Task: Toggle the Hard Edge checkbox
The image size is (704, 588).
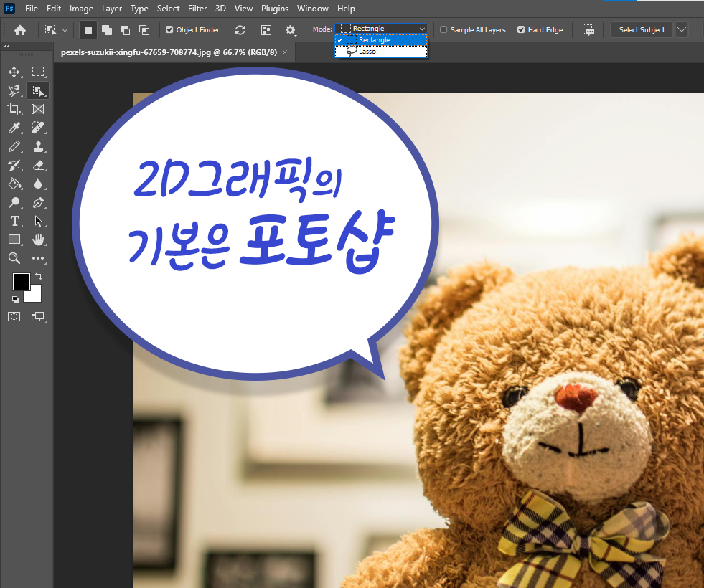Action: [x=521, y=29]
